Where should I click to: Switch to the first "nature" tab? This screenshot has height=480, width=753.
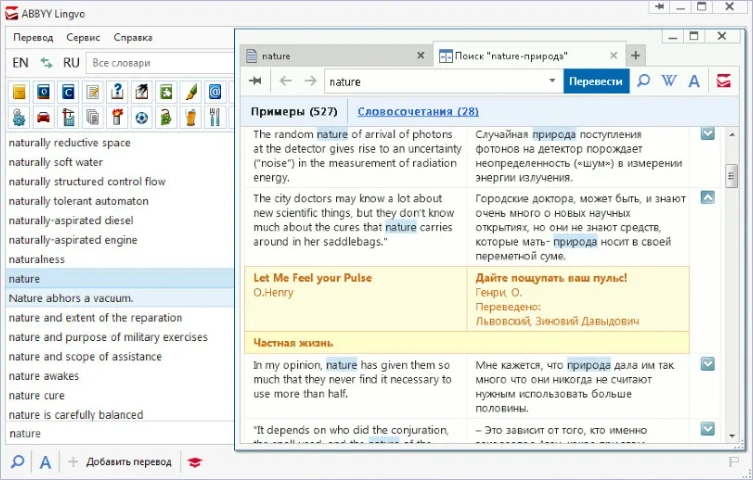tap(330, 55)
